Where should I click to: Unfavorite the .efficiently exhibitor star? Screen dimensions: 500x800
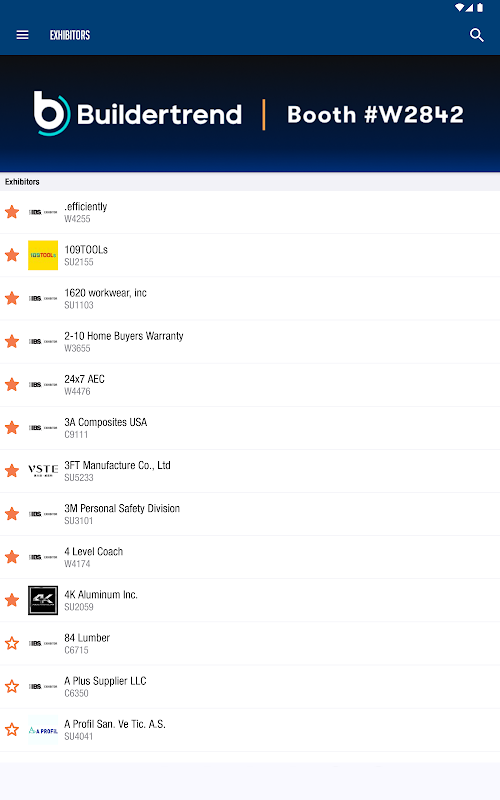point(12,212)
